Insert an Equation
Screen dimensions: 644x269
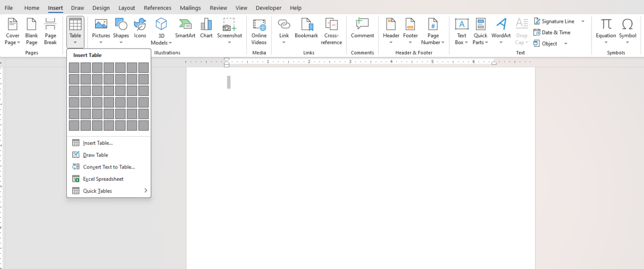606,32
